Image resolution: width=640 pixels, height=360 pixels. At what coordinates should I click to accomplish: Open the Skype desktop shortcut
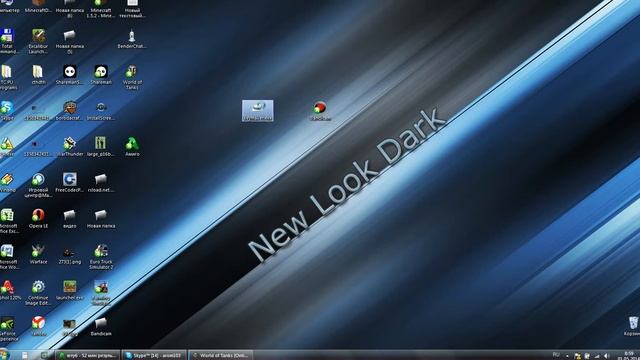coord(7,111)
